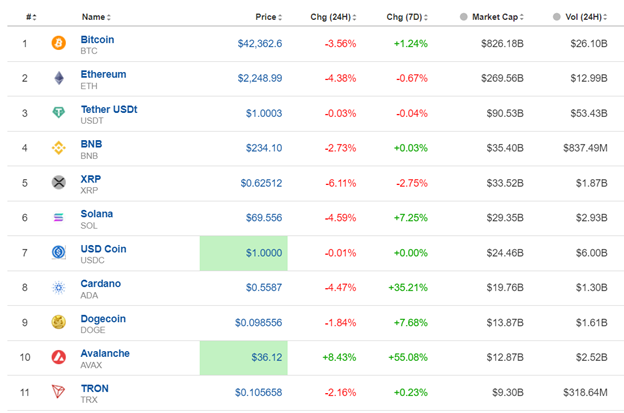Screen dimensions: 624x413
Task: Click Cardano 7D change +35.21%
Action: click(408, 287)
